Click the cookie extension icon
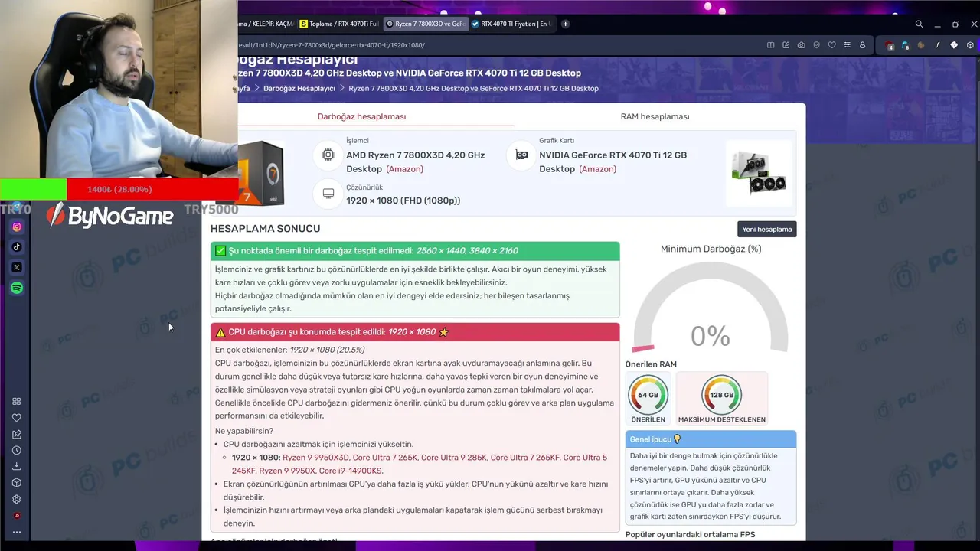980x551 pixels. point(921,45)
